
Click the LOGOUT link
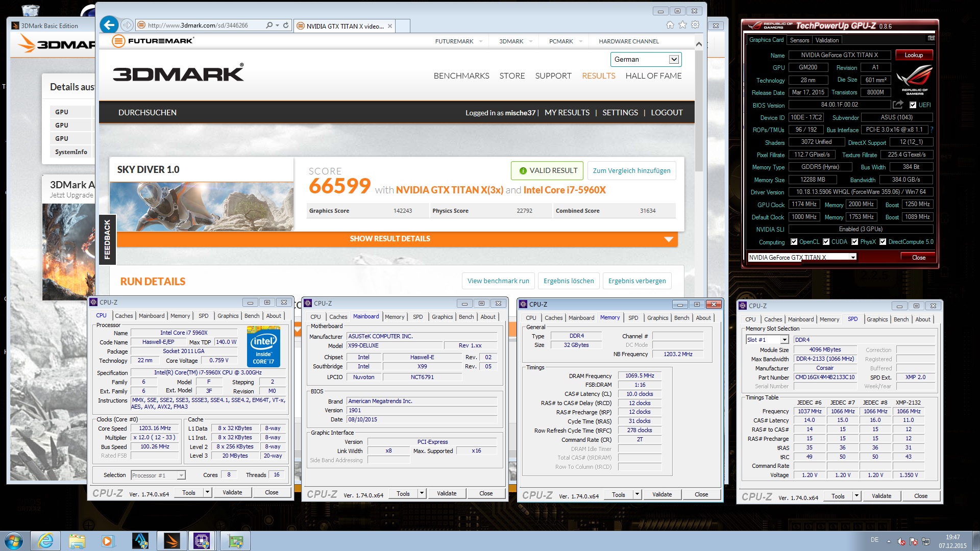coord(667,112)
